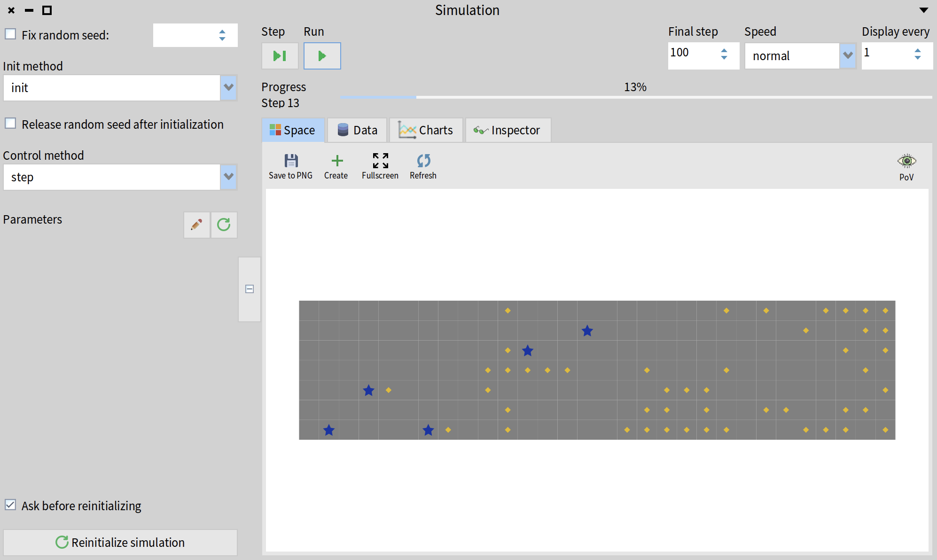Click the Create plus icon
This screenshot has width=937, height=560.
tap(336, 161)
